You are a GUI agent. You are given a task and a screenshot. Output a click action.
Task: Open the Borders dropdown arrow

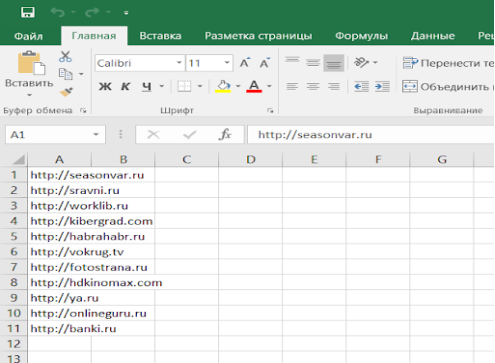(200, 86)
